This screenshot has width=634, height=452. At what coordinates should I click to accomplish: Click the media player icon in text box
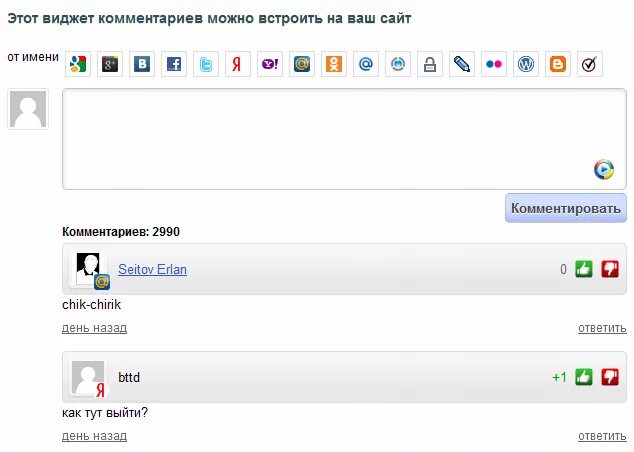[x=604, y=169]
